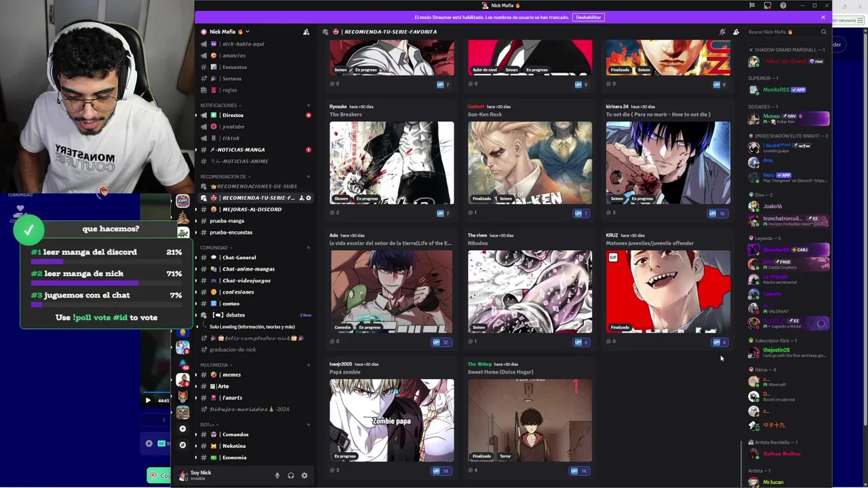Create channel in BOT category with plus
868x488 pixels.
pos(309,425)
